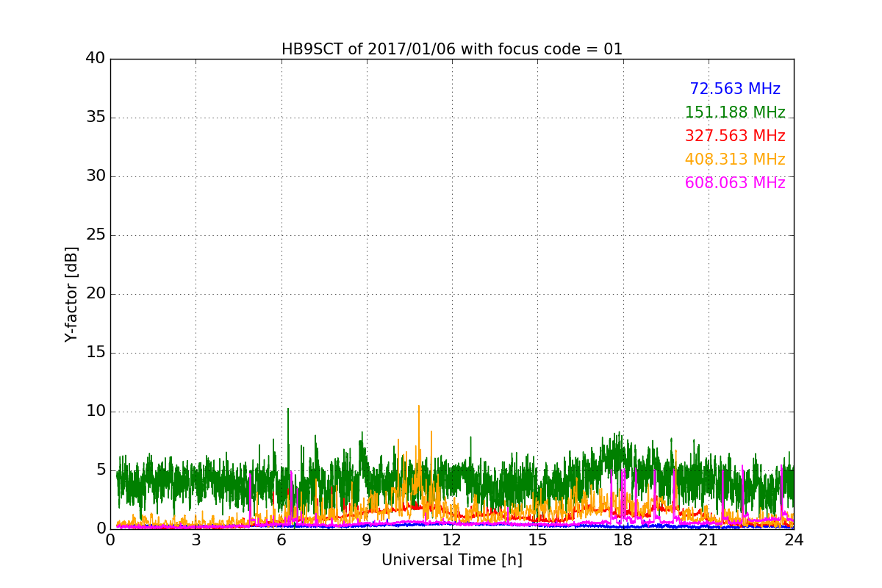
Task: Click the orange spike peak near 11 h
Action: [419, 406]
